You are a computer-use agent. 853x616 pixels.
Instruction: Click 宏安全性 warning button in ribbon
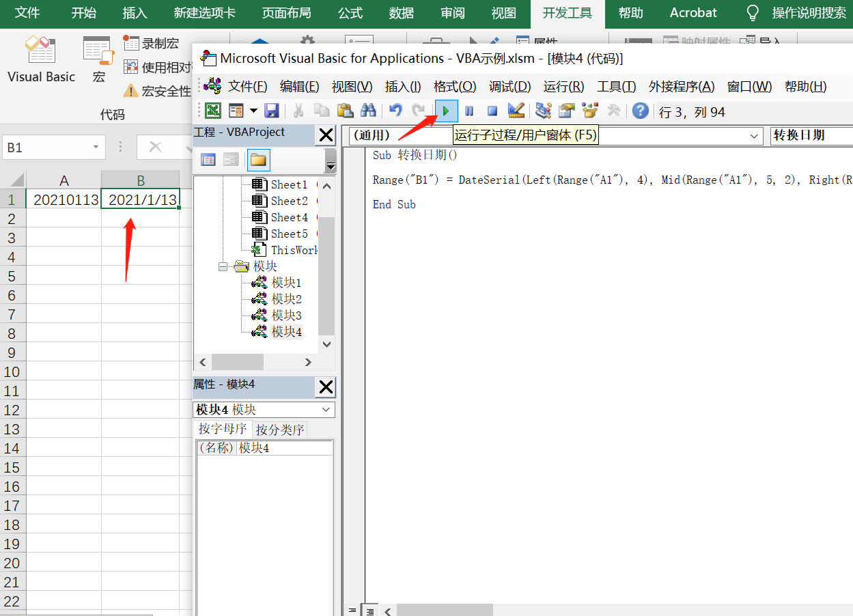tap(158, 91)
